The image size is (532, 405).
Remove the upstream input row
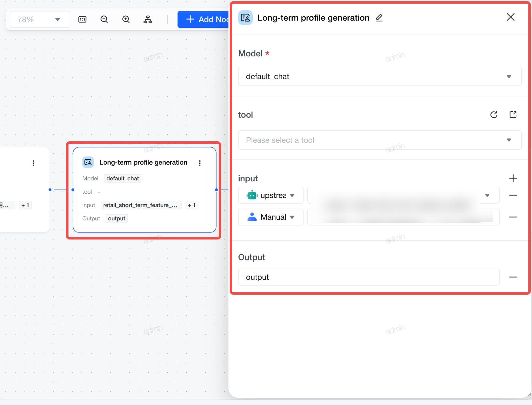(x=513, y=195)
